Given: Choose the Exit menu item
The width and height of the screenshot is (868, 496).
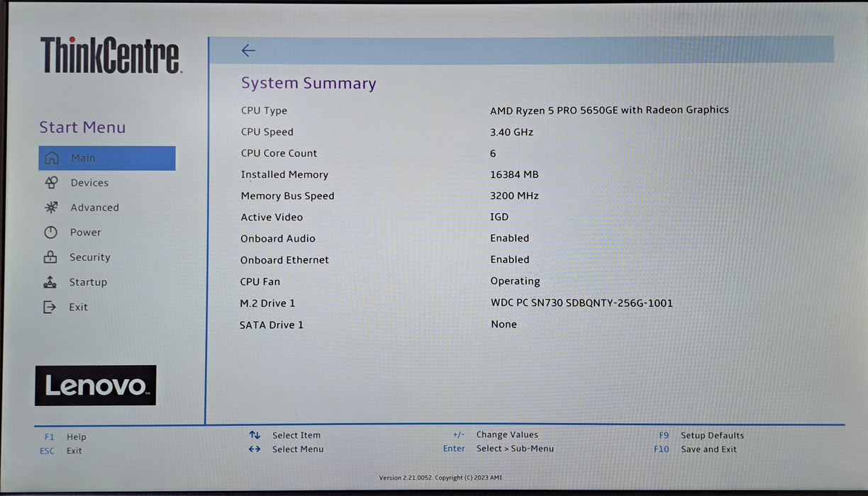Looking at the screenshot, I should [x=78, y=307].
